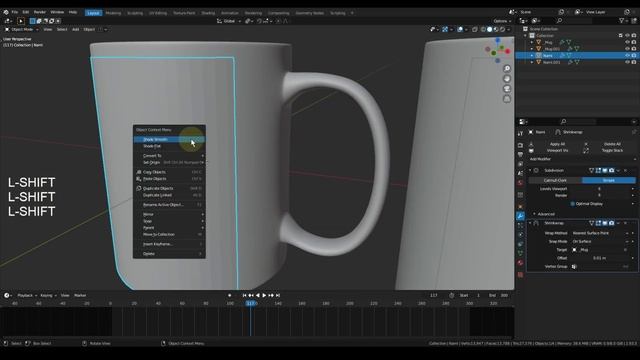The width and height of the screenshot is (640, 360).
Task: Open the Render properties tab icon
Action: (x=520, y=145)
